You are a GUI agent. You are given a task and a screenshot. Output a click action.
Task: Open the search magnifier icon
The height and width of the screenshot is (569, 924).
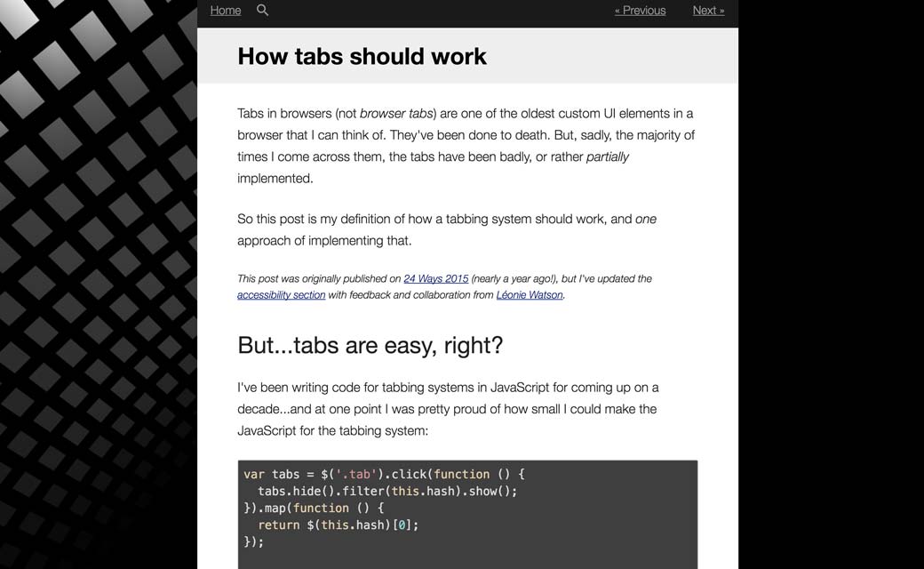[262, 10]
